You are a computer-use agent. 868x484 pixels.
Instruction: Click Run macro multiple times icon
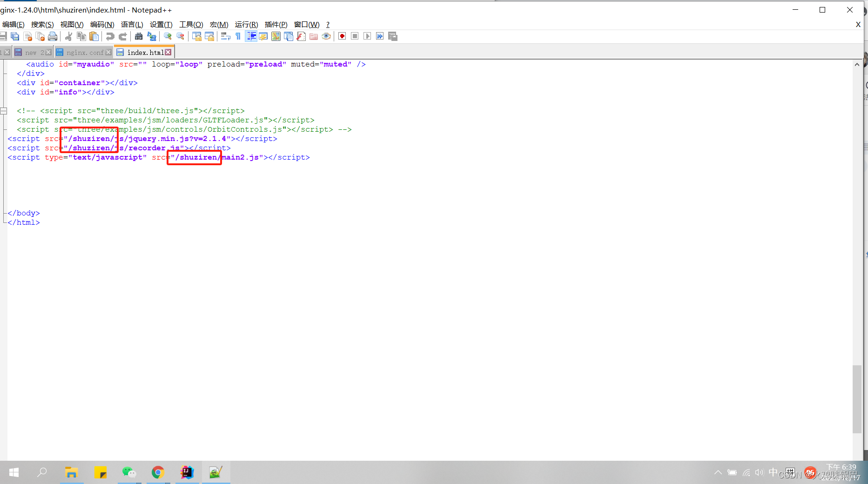(x=380, y=36)
